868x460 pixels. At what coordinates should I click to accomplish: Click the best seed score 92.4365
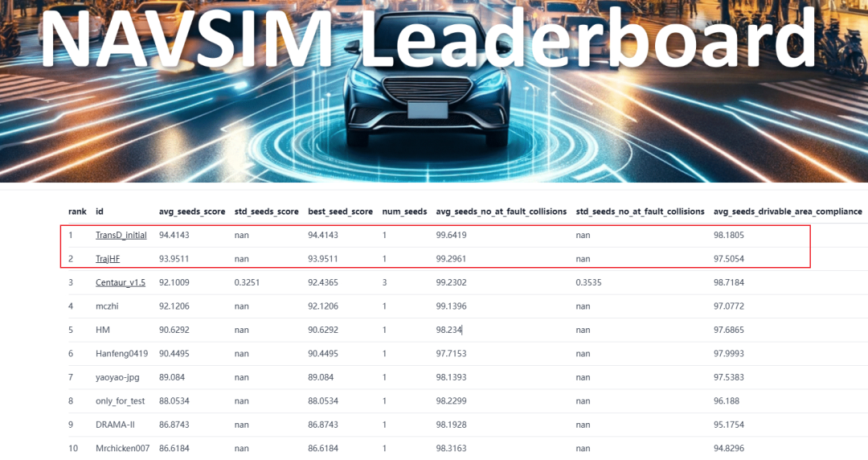323,282
